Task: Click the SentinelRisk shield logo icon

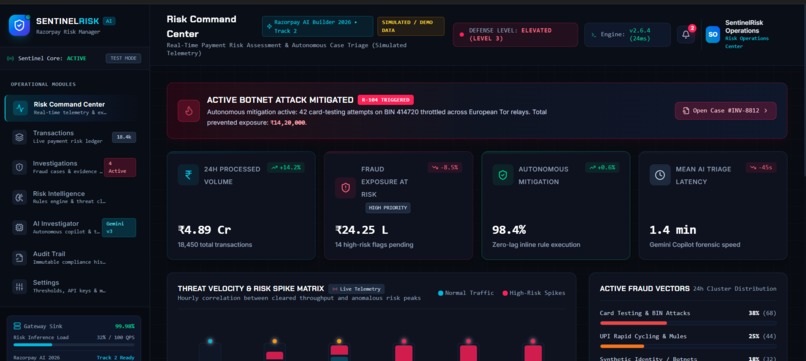Action: coord(20,25)
